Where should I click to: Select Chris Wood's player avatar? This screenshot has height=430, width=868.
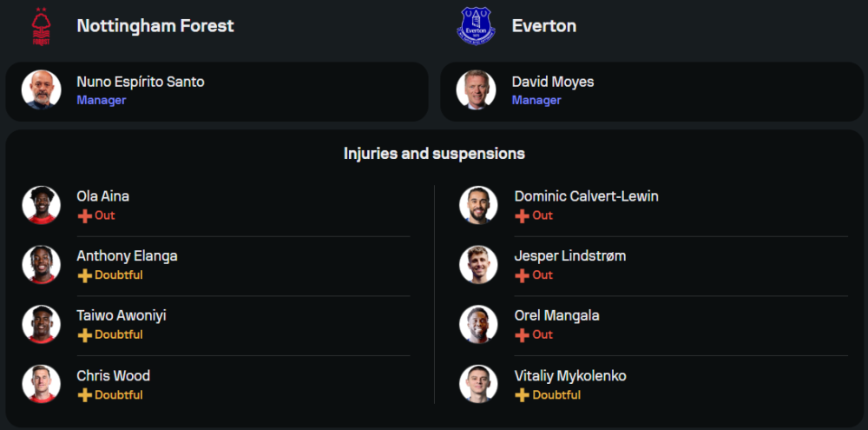tap(42, 384)
